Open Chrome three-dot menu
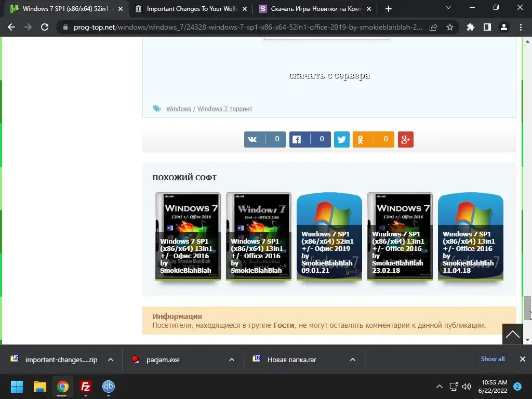The image size is (532, 399). click(521, 27)
